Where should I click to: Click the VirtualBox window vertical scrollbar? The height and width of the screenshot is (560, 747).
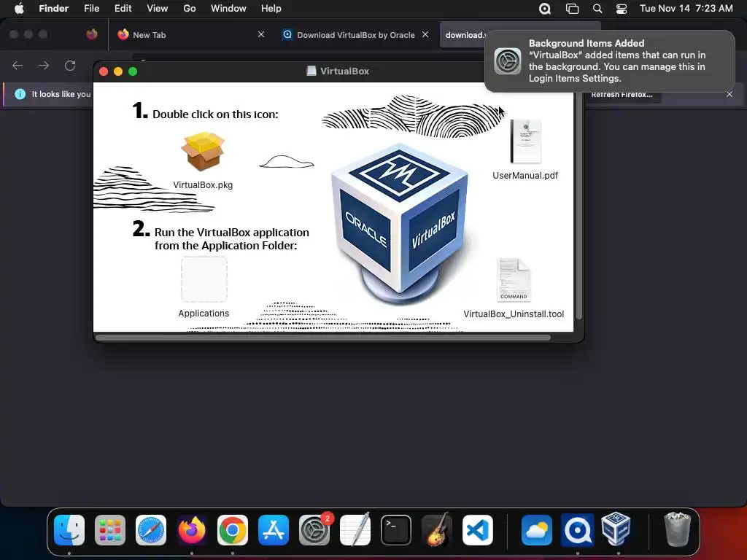point(578,206)
